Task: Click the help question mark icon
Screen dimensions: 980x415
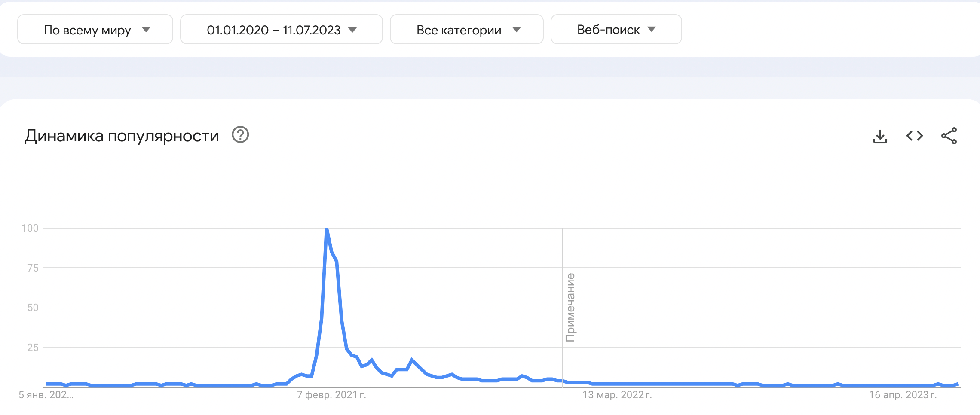Action: point(240,135)
